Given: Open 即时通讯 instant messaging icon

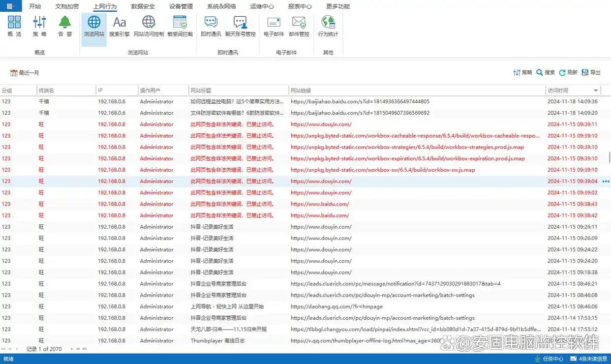Looking at the screenshot, I should coord(211,26).
